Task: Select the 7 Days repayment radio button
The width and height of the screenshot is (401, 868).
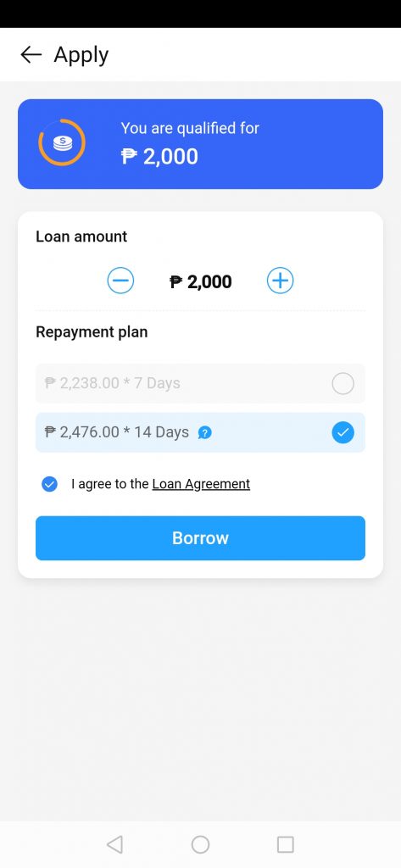Action: point(343,383)
